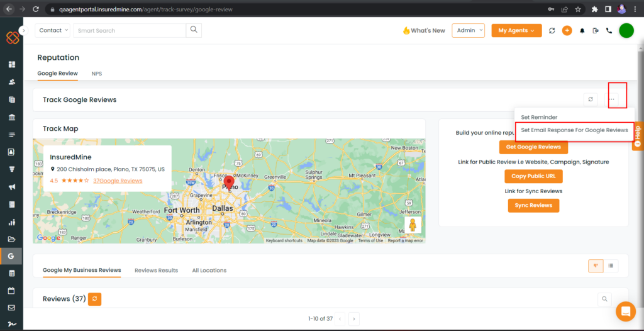
Task: Open the report sheet icon in the sidebar
Action: (11, 205)
